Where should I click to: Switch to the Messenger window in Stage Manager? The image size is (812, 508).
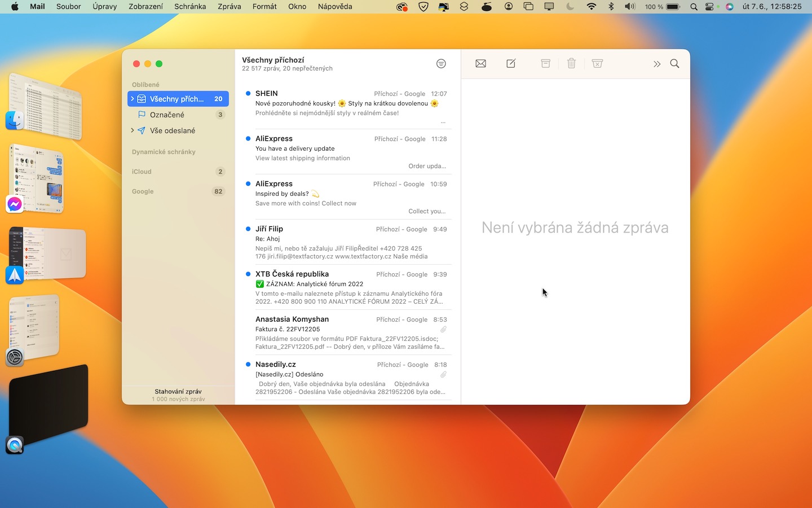pos(37,178)
